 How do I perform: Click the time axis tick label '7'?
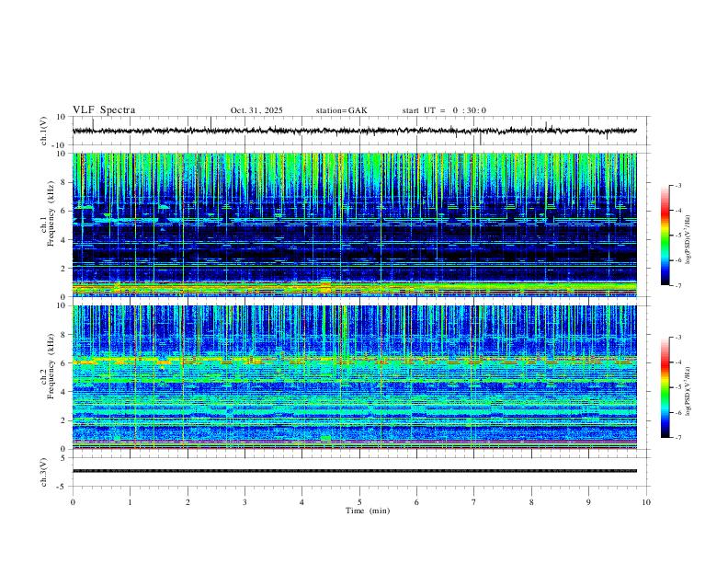[x=474, y=502]
